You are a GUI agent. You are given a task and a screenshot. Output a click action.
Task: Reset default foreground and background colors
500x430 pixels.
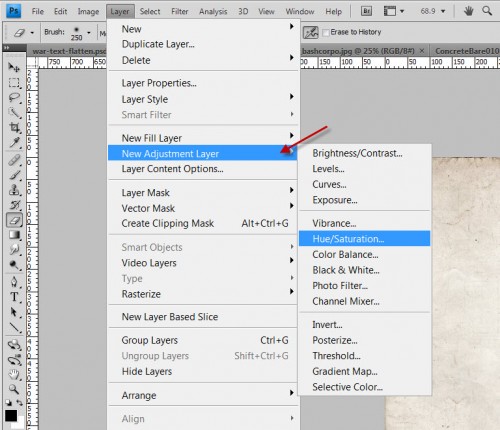tap(8, 403)
